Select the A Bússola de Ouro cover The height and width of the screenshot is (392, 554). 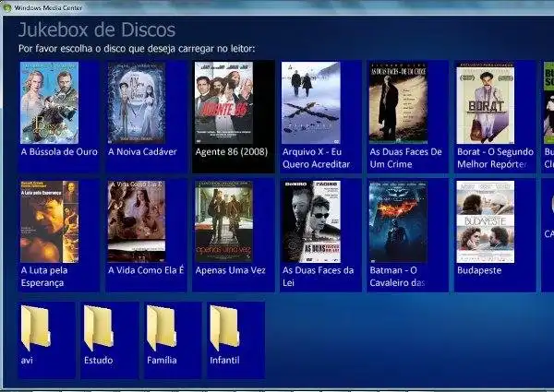coord(50,102)
